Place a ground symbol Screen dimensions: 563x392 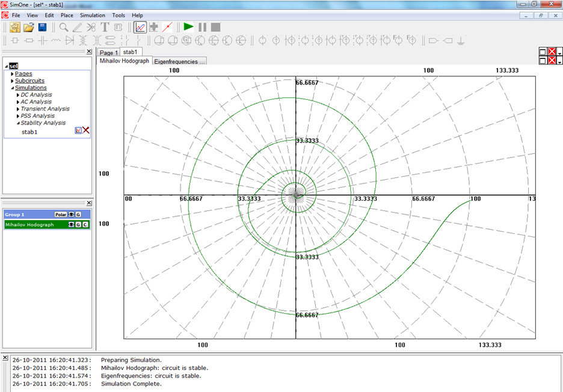pos(461,40)
